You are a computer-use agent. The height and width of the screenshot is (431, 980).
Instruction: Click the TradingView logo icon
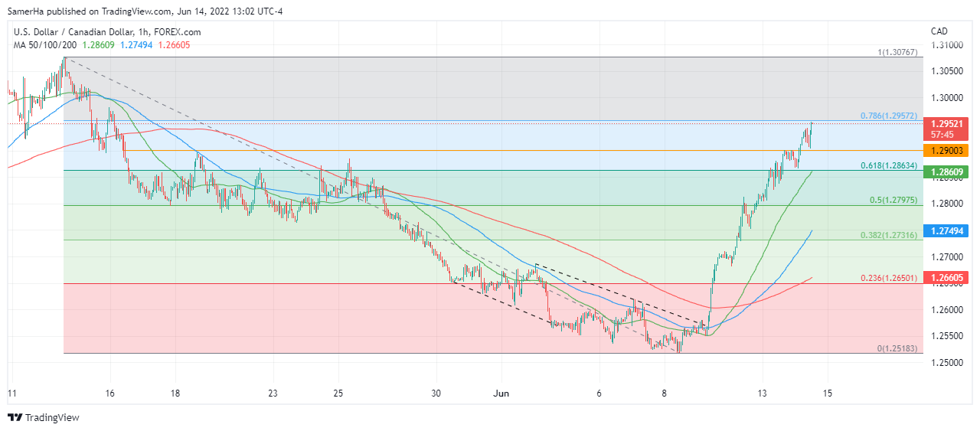[x=15, y=417]
